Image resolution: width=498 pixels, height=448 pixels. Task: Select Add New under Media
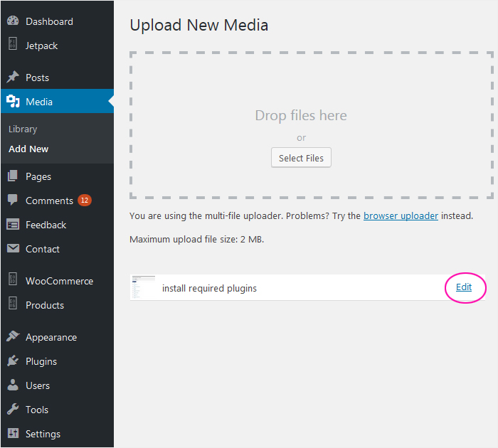pyautogui.click(x=28, y=149)
